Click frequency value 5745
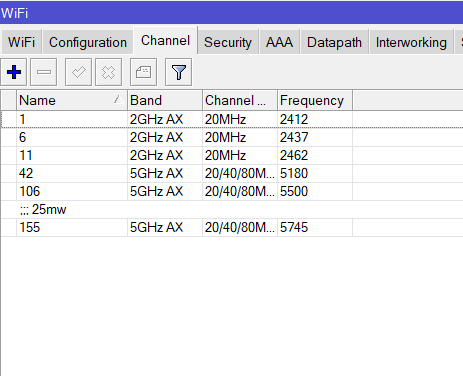Viewport: 463px width, 376px height. [x=294, y=227]
